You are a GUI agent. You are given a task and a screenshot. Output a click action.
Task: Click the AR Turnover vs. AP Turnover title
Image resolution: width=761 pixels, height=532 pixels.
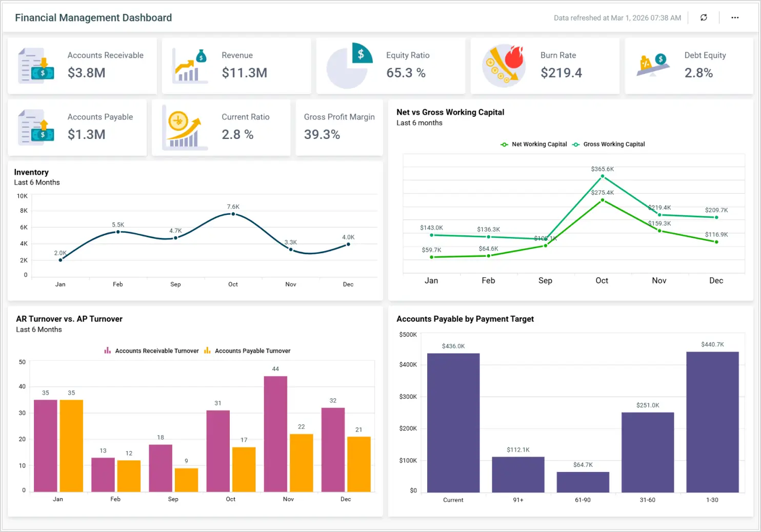(x=69, y=319)
